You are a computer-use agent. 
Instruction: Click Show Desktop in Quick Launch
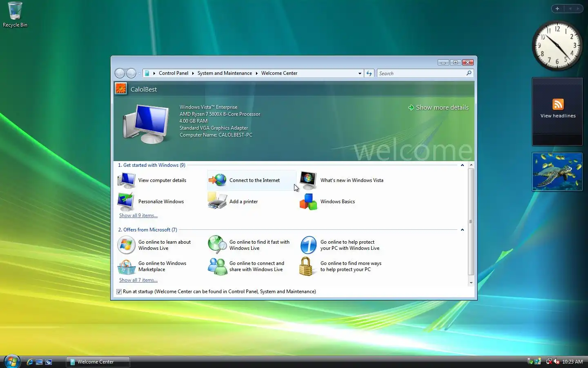(x=39, y=362)
